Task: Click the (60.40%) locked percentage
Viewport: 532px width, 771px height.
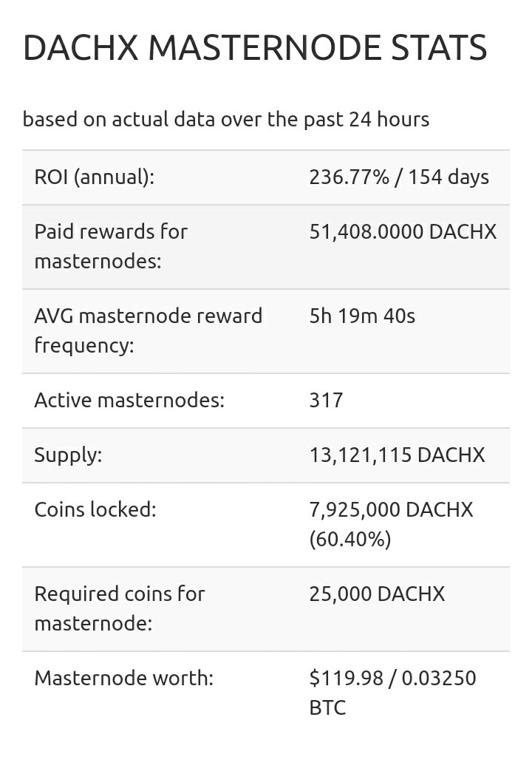Action: tap(349, 540)
